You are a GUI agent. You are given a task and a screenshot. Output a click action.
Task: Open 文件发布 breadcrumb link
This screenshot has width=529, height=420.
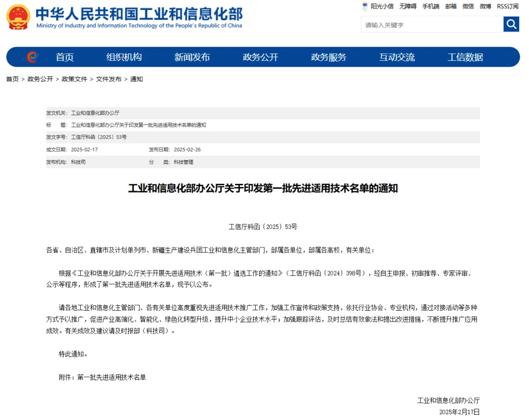point(109,79)
